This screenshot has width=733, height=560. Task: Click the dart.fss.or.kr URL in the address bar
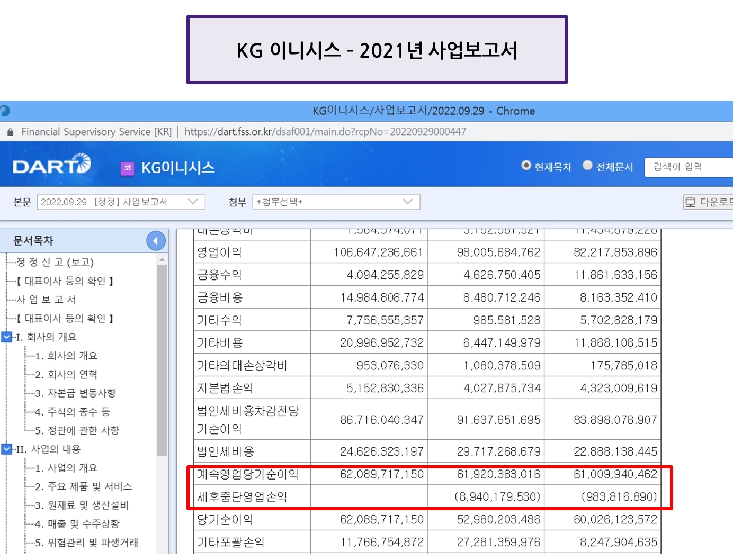click(325, 132)
